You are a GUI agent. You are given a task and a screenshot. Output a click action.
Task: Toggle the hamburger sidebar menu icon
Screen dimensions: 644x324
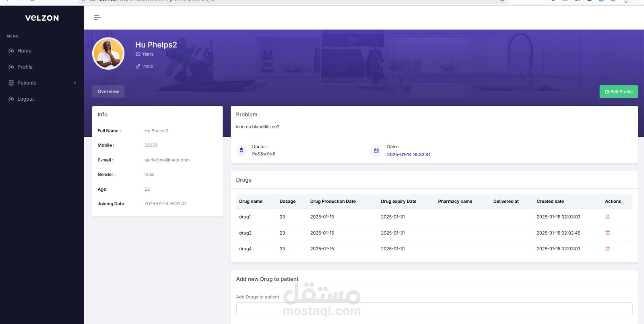pyautogui.click(x=97, y=17)
